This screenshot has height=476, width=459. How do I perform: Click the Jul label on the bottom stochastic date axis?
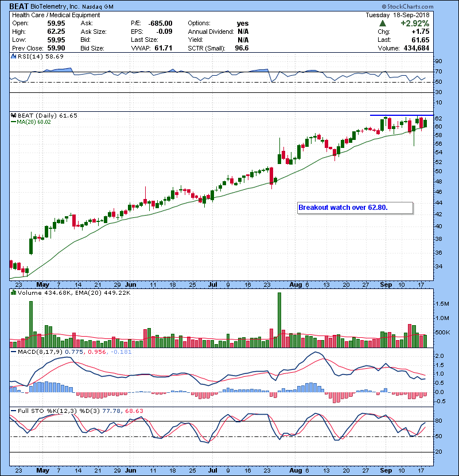[213, 470]
